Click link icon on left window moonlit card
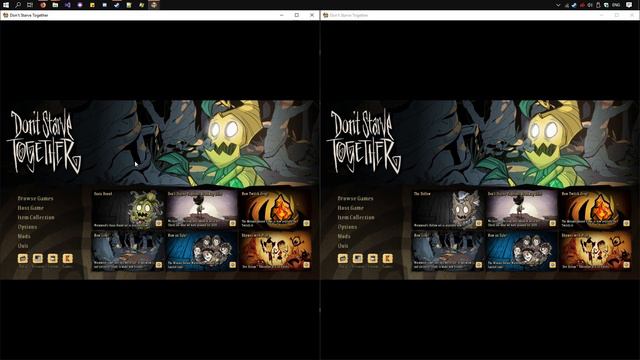Viewport: 640px width, 360px height. (x=232, y=223)
